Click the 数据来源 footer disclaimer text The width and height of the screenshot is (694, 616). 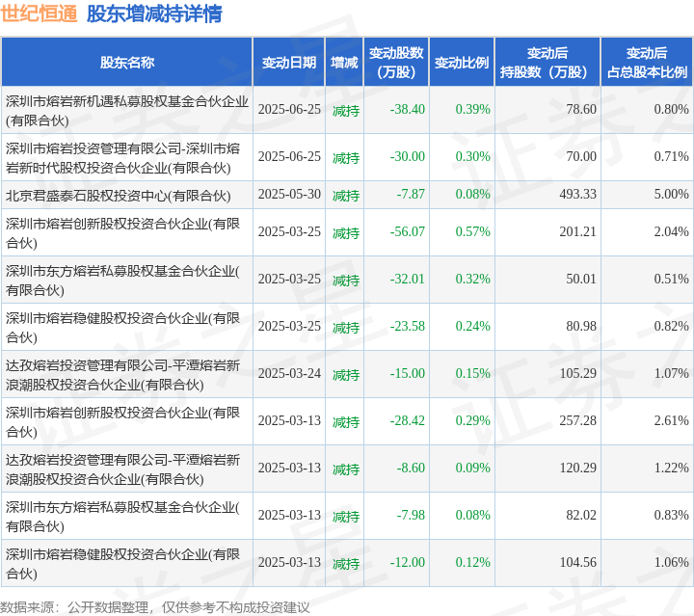click(155, 607)
